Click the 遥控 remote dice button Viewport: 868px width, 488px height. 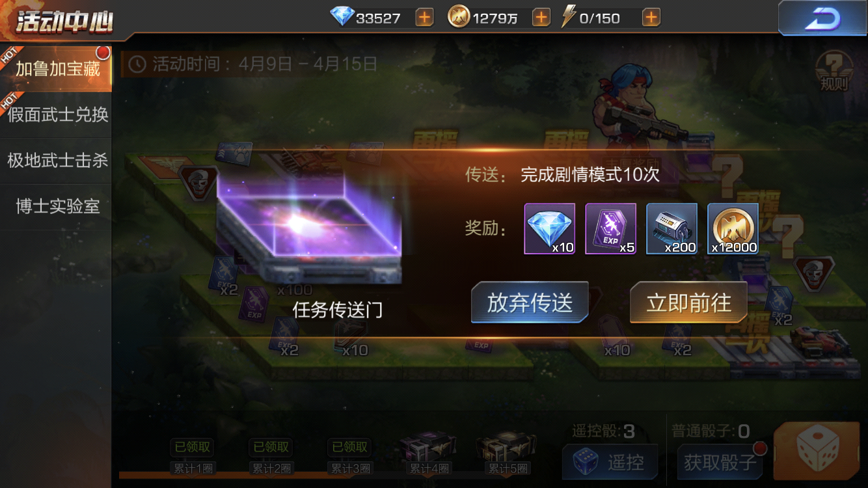tap(610, 462)
